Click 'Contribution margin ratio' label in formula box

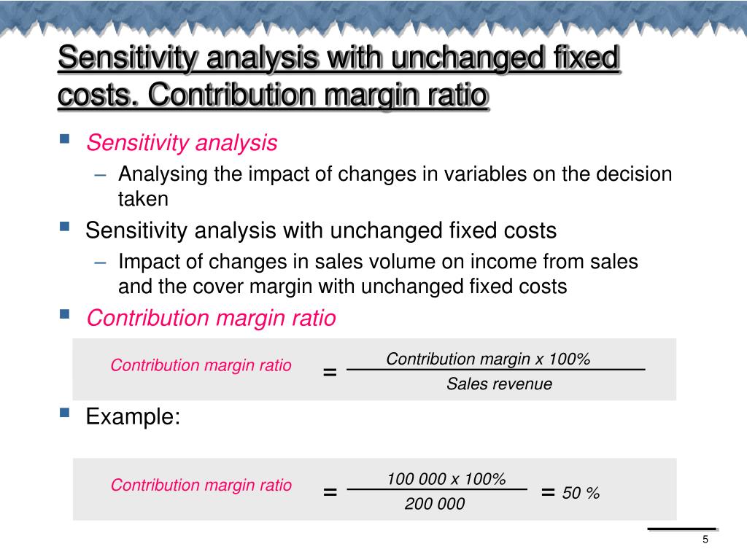[x=201, y=365]
